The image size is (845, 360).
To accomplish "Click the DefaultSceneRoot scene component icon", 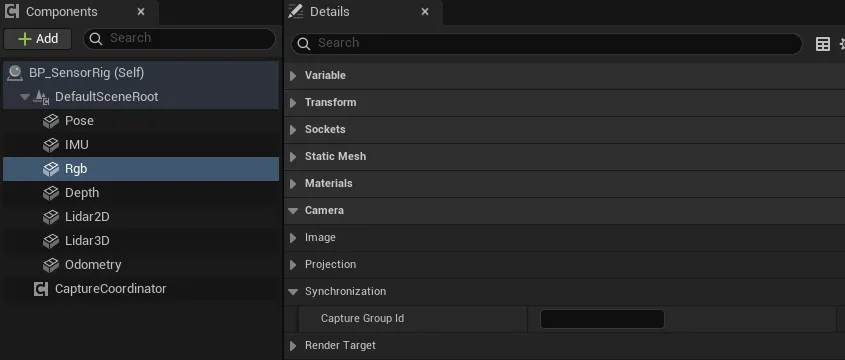I will (41, 97).
